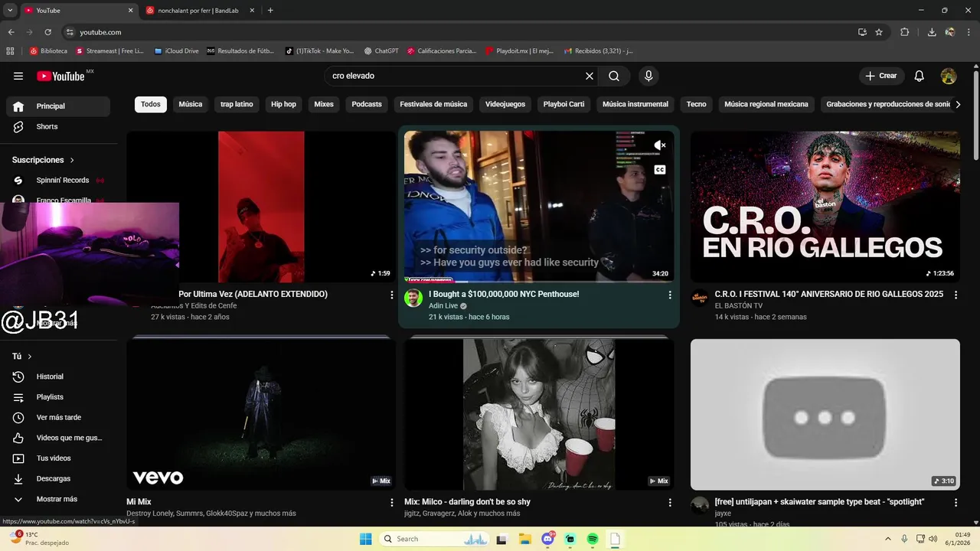The width and height of the screenshot is (980, 551).
Task: Select the Todos filter chip
Action: (151, 104)
